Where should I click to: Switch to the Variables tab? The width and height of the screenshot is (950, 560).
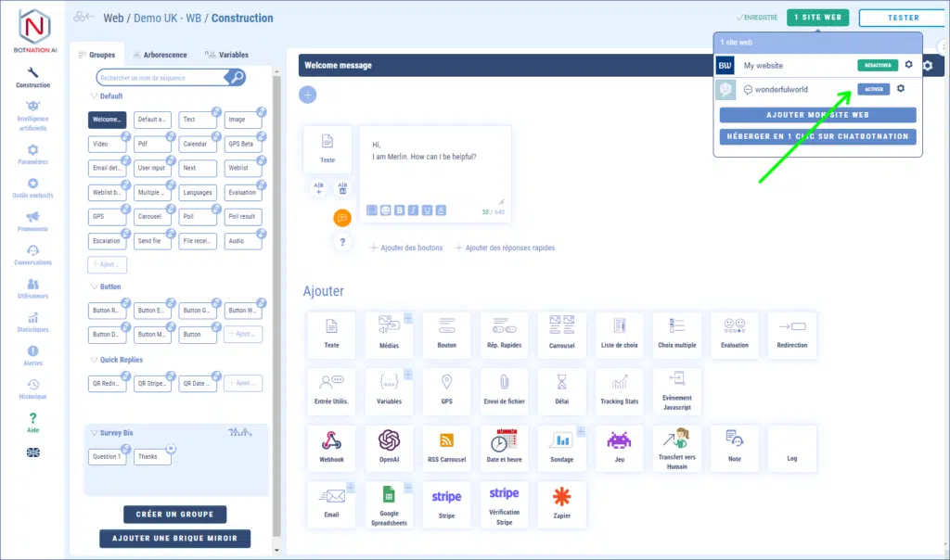coord(226,55)
